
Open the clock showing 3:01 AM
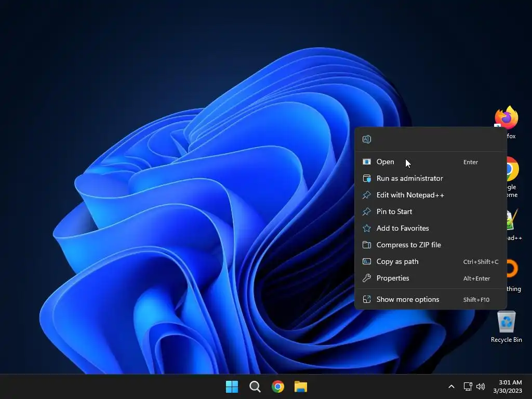tap(508, 387)
